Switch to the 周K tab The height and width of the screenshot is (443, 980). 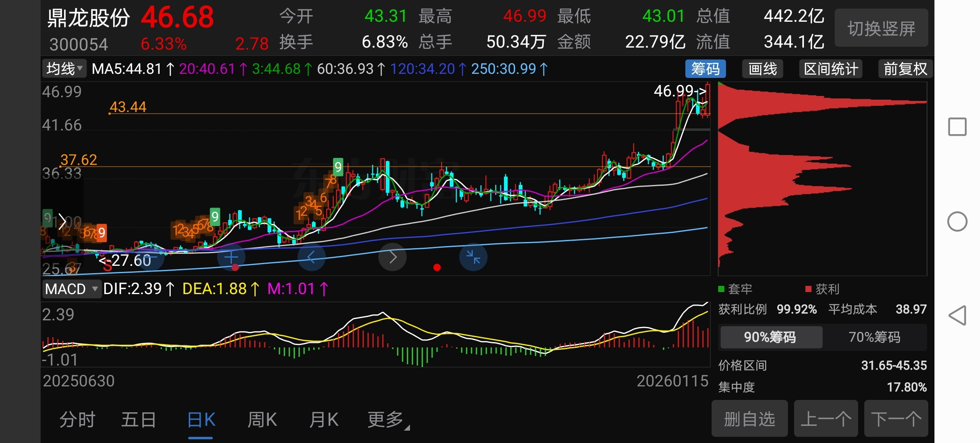coord(262,420)
